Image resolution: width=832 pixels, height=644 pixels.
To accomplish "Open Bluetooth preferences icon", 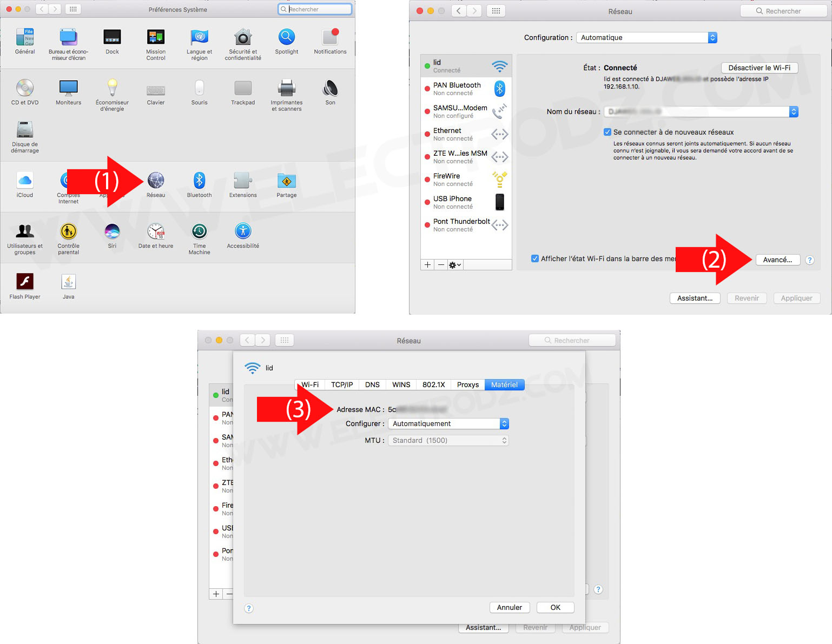I will click(199, 180).
